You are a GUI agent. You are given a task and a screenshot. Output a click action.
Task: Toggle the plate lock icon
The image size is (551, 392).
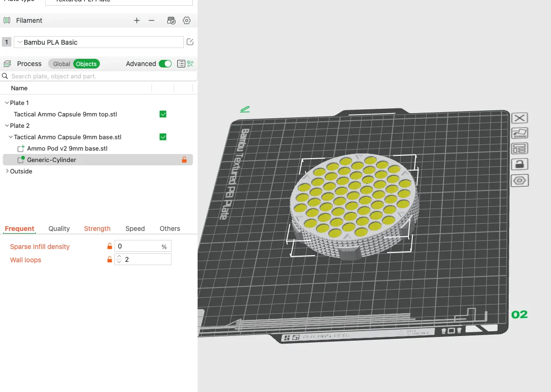[519, 164]
